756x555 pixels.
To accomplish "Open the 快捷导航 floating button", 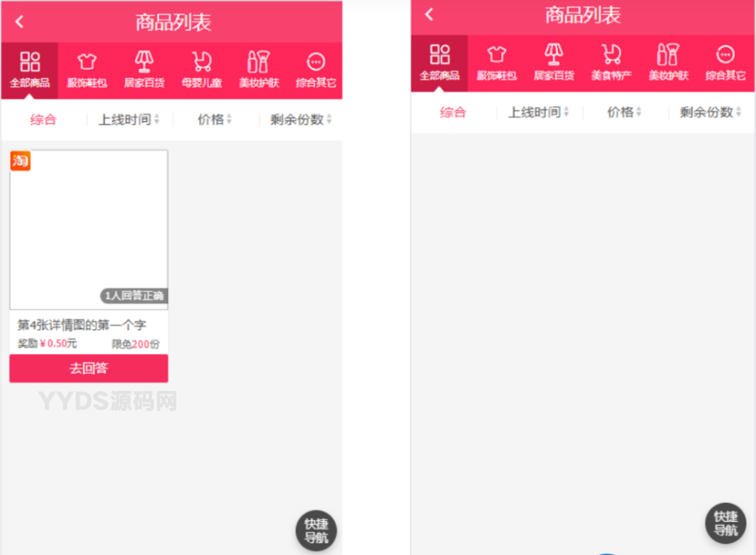I will tap(317, 531).
